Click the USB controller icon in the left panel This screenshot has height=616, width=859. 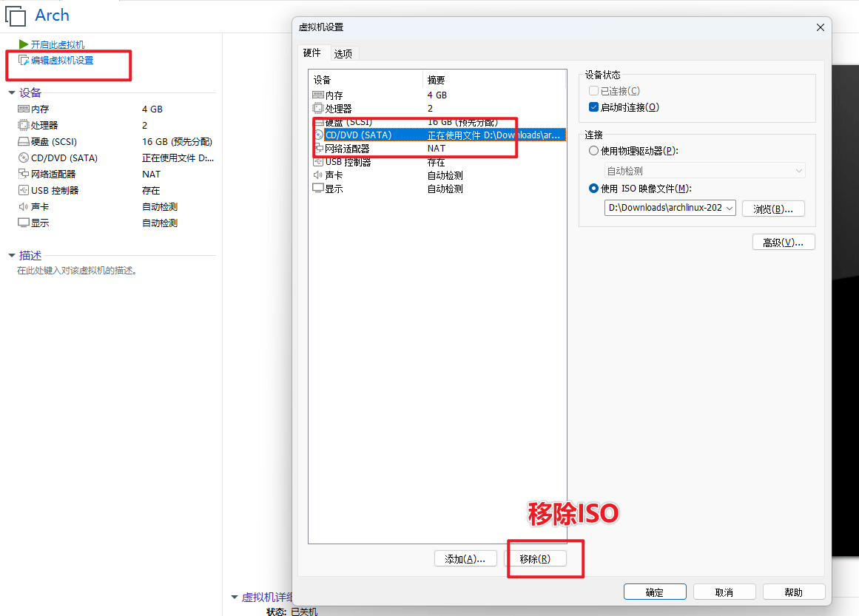click(x=24, y=191)
